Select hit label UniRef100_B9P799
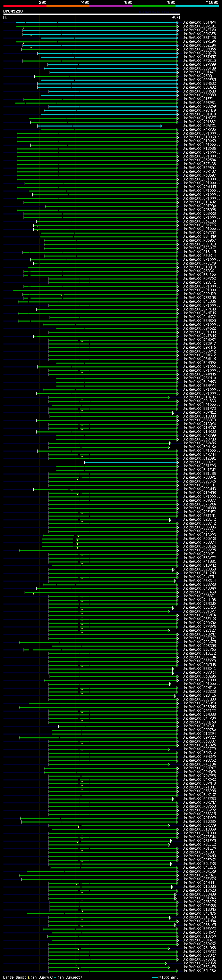 click(x=199, y=65)
